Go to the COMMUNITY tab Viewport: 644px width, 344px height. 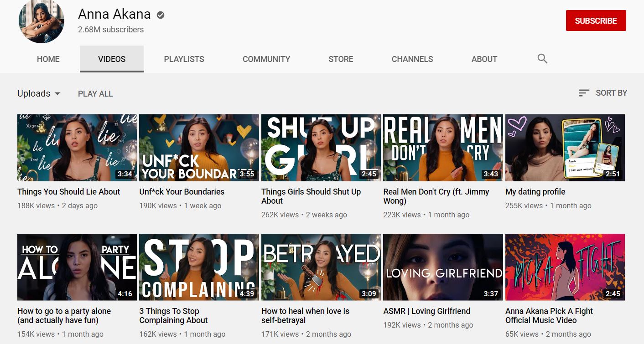266,59
